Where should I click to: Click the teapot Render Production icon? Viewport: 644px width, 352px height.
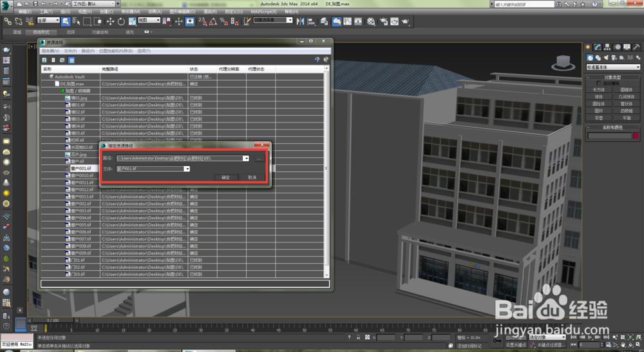click(x=406, y=21)
